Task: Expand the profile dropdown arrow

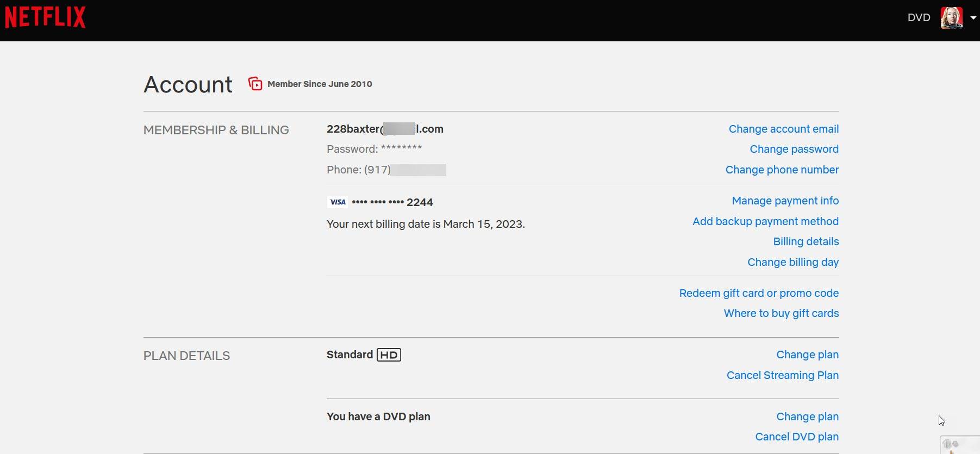Action: (x=973, y=17)
